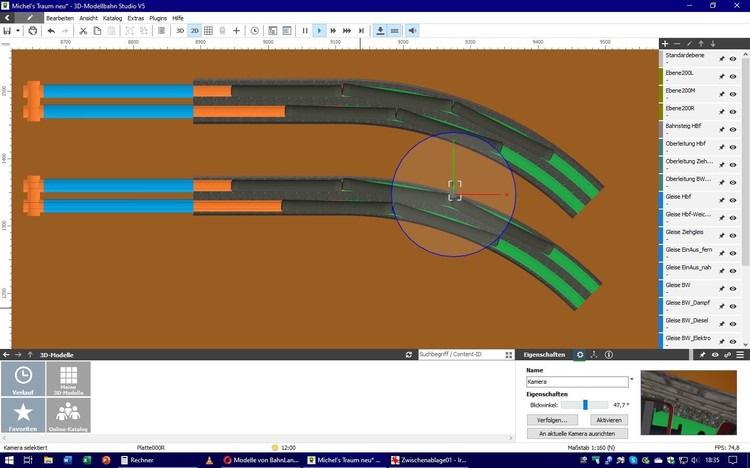Toggle visibility of Ebene200L layer
This screenshot has height=468, width=750.
tap(733, 77)
